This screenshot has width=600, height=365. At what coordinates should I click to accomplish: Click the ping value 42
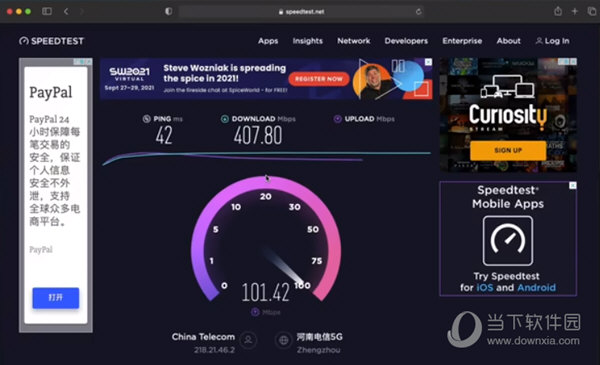[164, 135]
